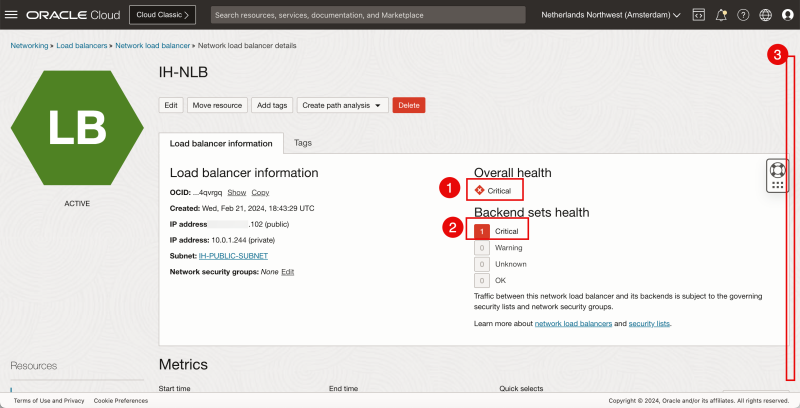Click the help question mark icon

tap(743, 15)
